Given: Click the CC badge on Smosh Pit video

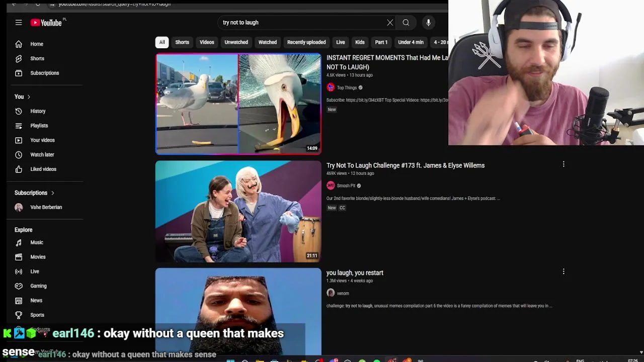Looking at the screenshot, I should coord(342,208).
